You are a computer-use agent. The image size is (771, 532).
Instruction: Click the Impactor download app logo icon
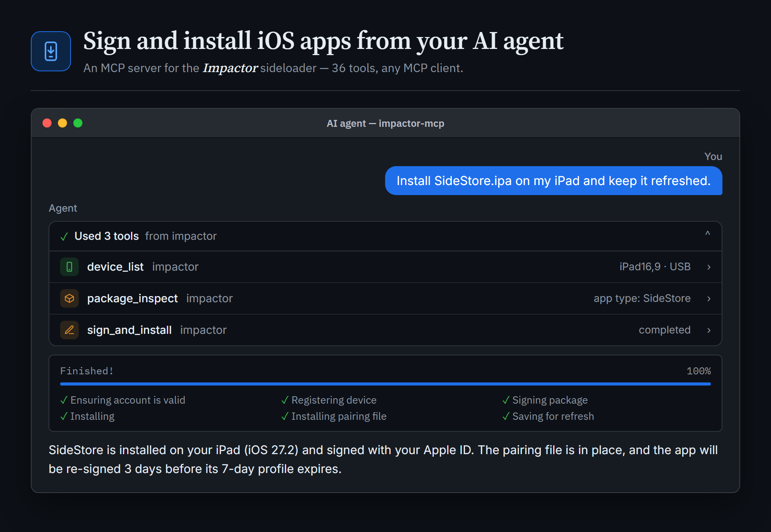click(x=51, y=51)
